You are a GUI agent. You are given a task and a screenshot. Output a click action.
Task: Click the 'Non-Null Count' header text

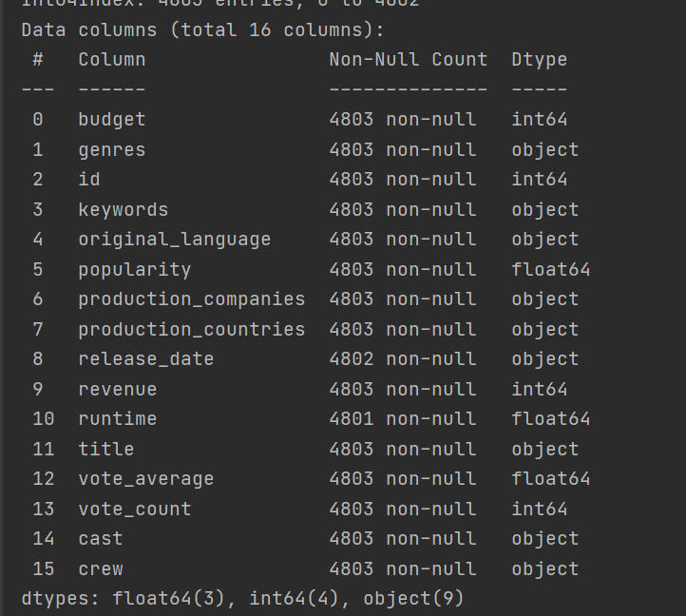point(409,60)
